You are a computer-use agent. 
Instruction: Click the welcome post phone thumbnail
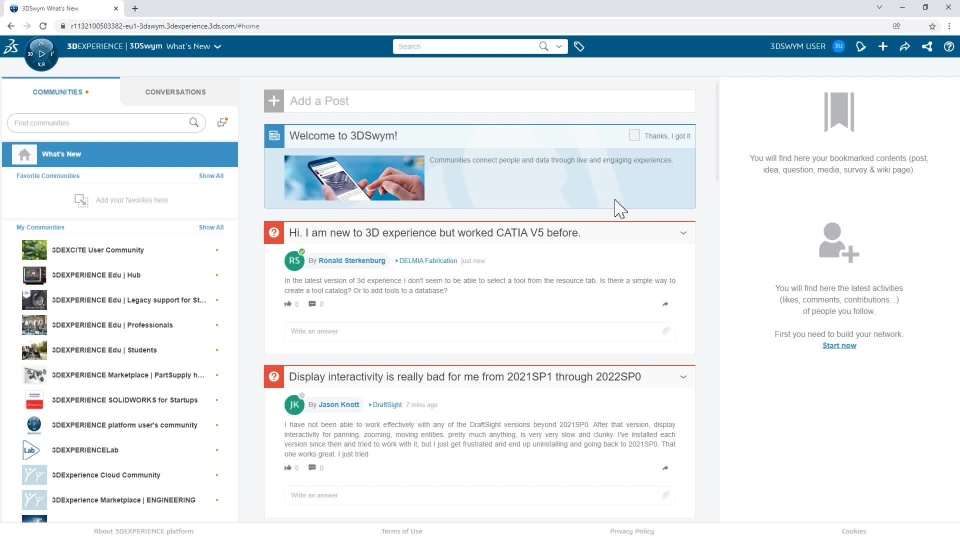pos(354,178)
